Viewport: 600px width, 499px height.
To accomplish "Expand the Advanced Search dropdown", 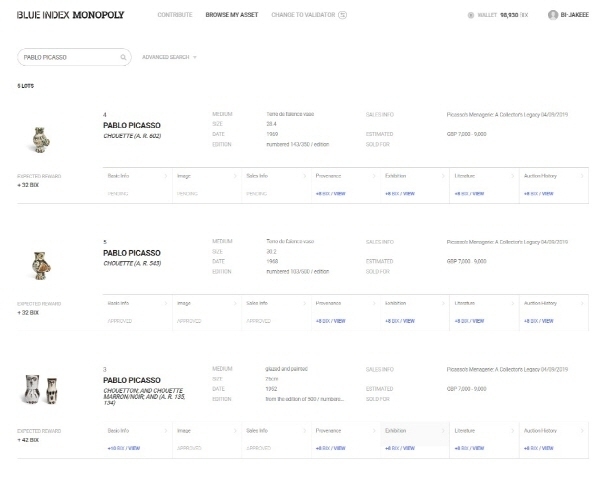I will [x=169, y=57].
